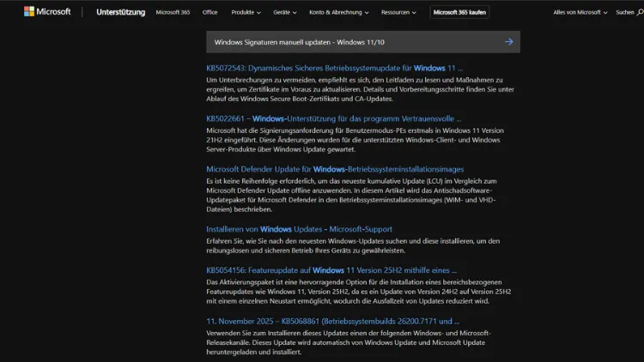Open Microsoft Defender Update für Windows result
This screenshot has width=644, height=362.
(x=335, y=169)
